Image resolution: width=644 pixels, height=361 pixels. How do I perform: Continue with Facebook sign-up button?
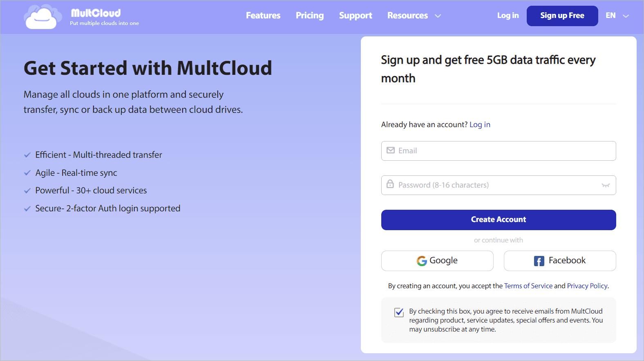pos(560,261)
